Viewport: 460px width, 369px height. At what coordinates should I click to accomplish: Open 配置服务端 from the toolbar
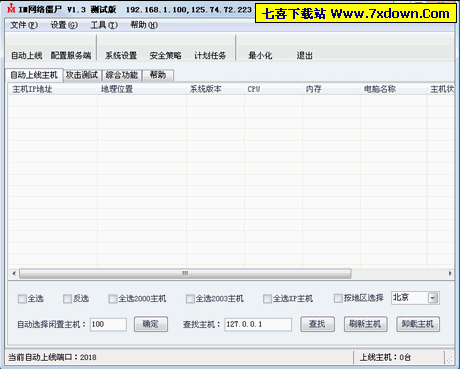click(x=71, y=55)
